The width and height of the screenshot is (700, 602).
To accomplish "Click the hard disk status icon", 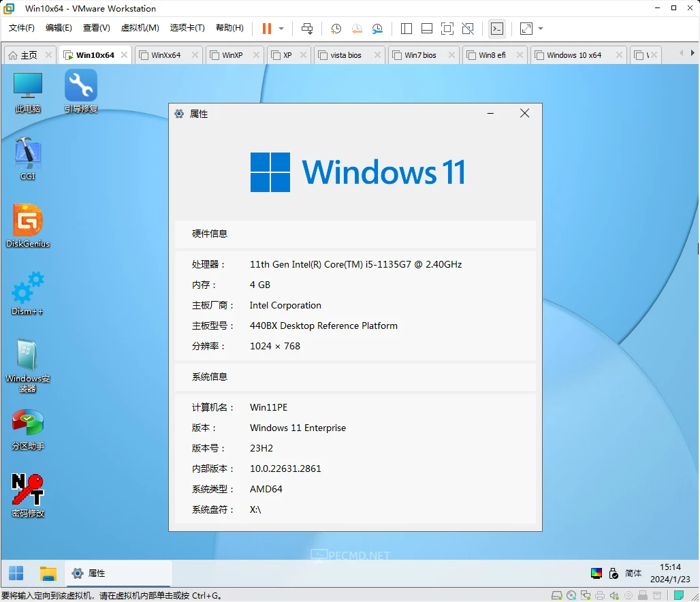I will [x=557, y=595].
